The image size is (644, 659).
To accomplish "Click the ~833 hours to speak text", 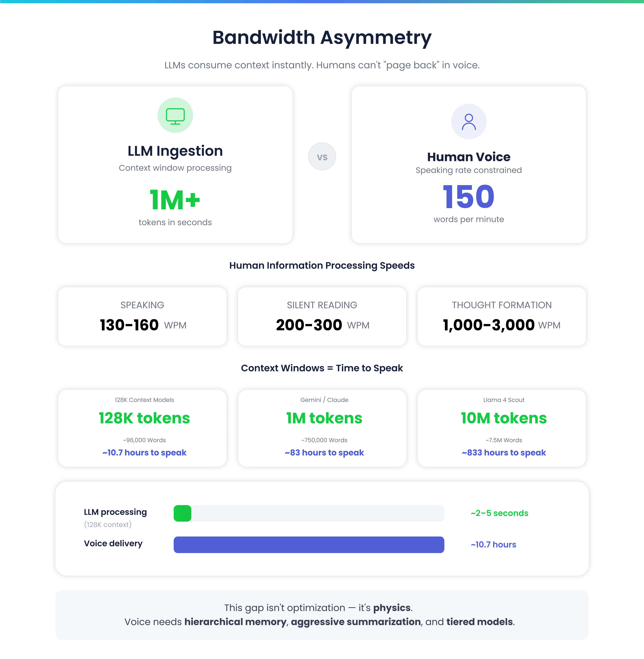I will pyautogui.click(x=504, y=453).
